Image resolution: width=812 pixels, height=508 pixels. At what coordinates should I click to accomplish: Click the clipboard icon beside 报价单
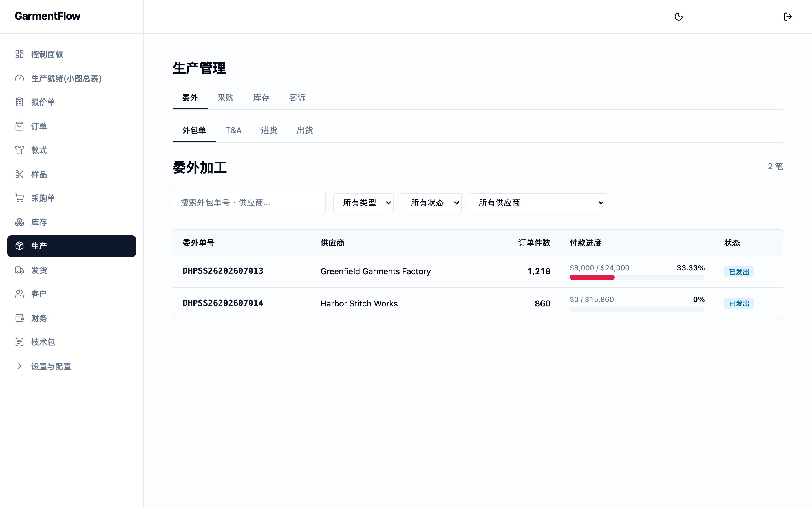[x=19, y=102]
